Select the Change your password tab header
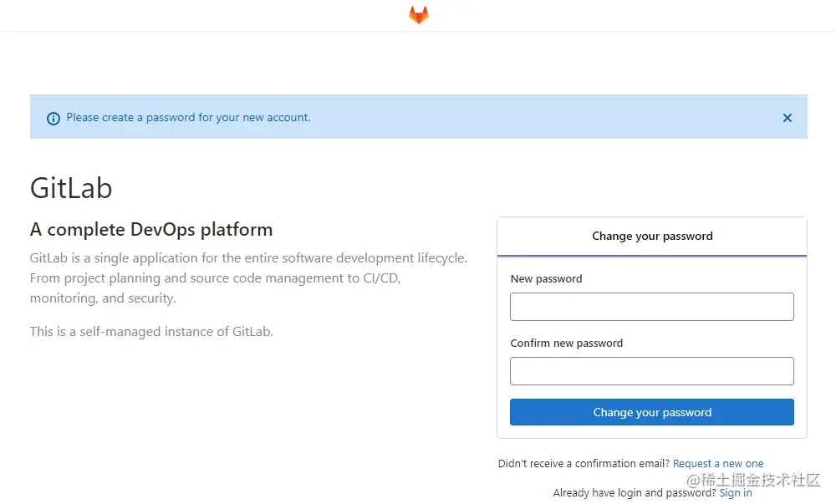This screenshot has width=836, height=504. 651,237
